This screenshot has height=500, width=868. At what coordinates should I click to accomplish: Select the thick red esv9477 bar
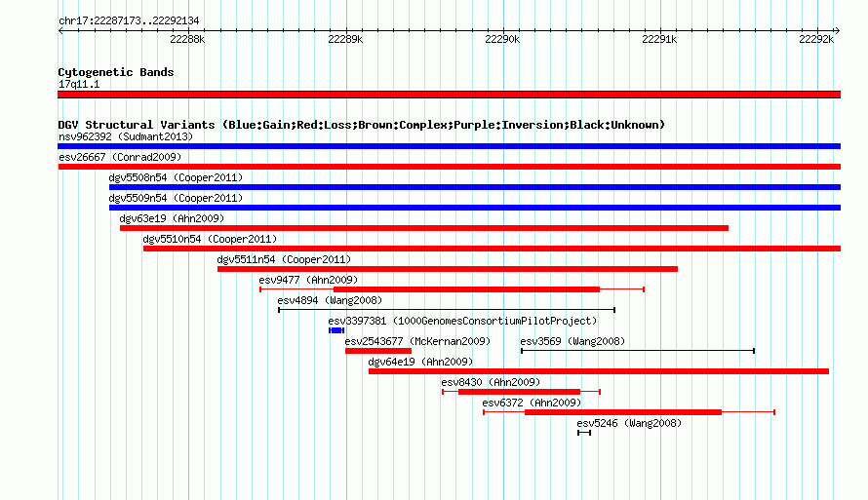[x=466, y=289]
